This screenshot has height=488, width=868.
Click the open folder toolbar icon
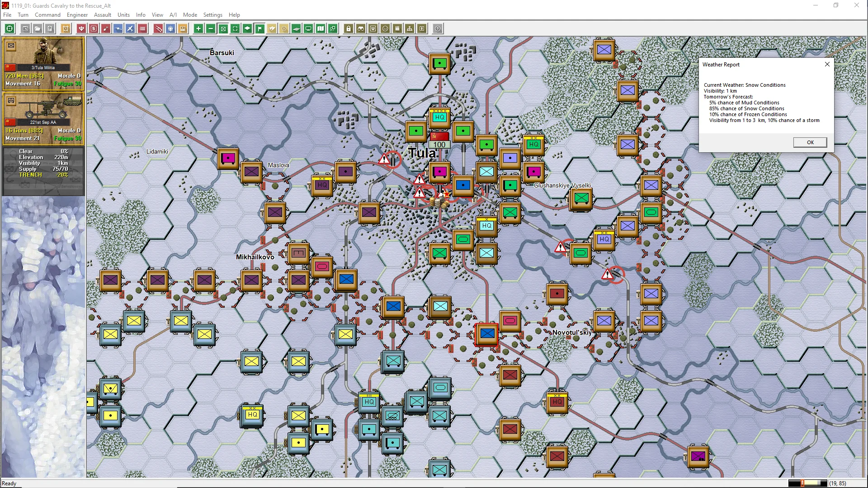tap(38, 28)
